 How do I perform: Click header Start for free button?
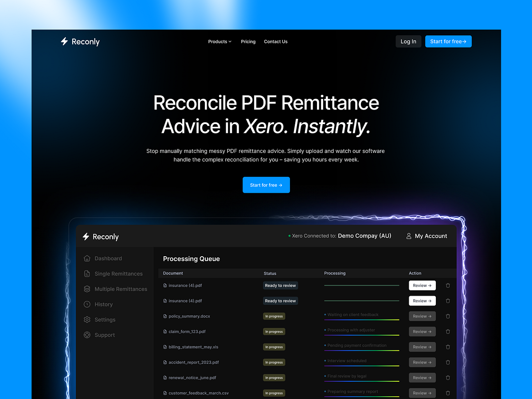click(x=448, y=42)
